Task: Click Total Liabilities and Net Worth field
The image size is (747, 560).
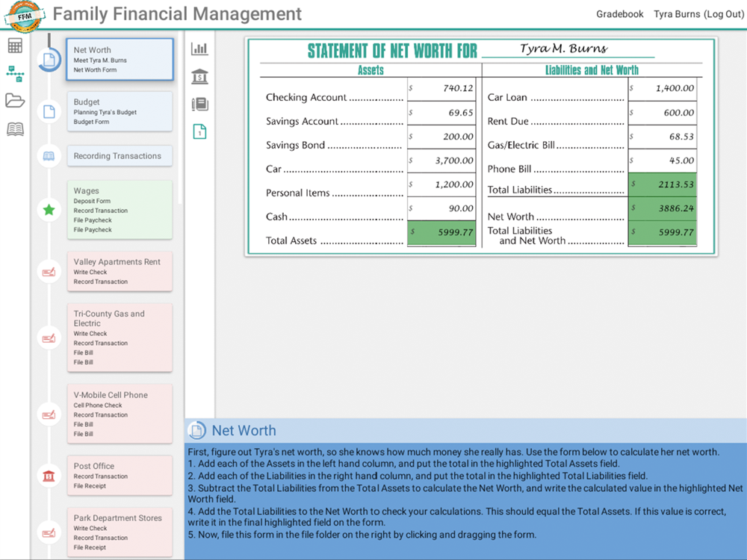Action: (x=662, y=232)
